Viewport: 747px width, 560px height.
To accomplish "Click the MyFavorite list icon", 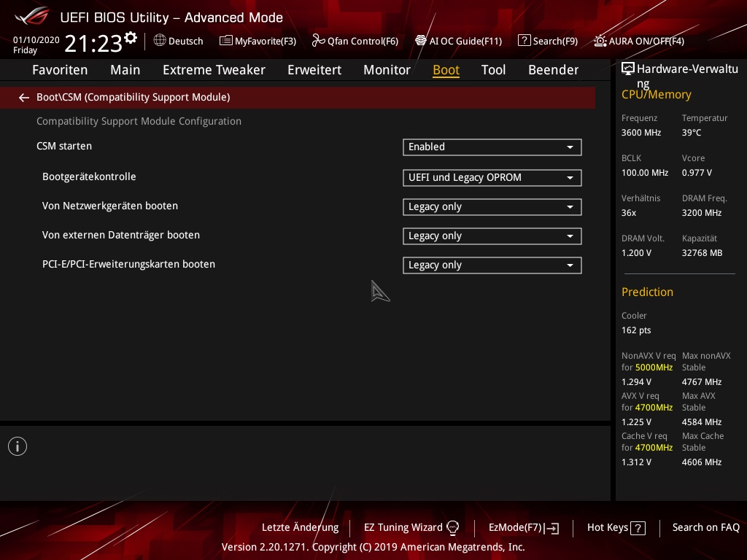I will click(226, 41).
